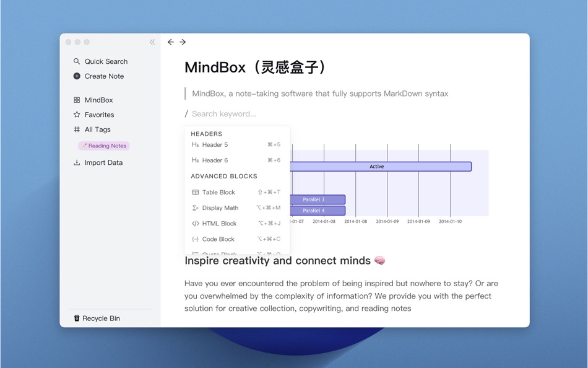Insert a Code Block
The image size is (588, 368).
click(x=237, y=239)
